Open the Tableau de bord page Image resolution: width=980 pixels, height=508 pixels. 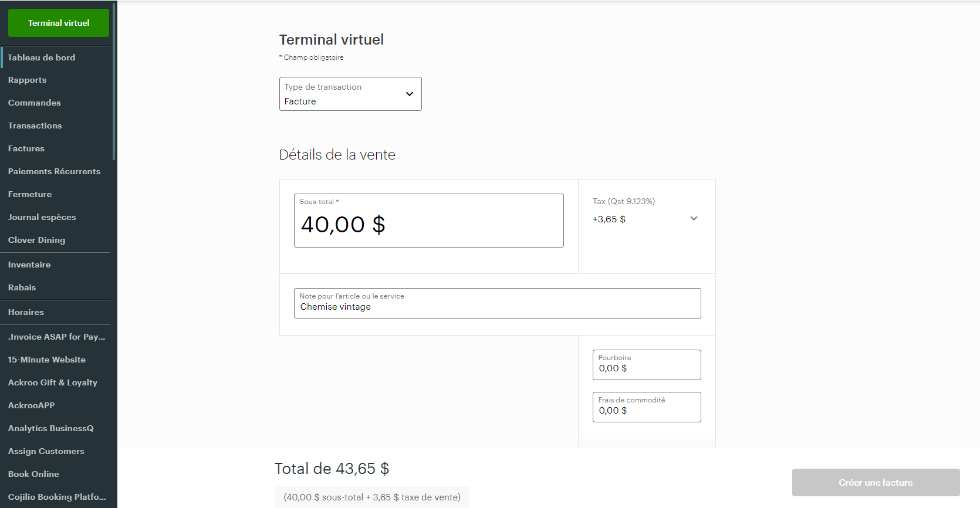(42, 57)
